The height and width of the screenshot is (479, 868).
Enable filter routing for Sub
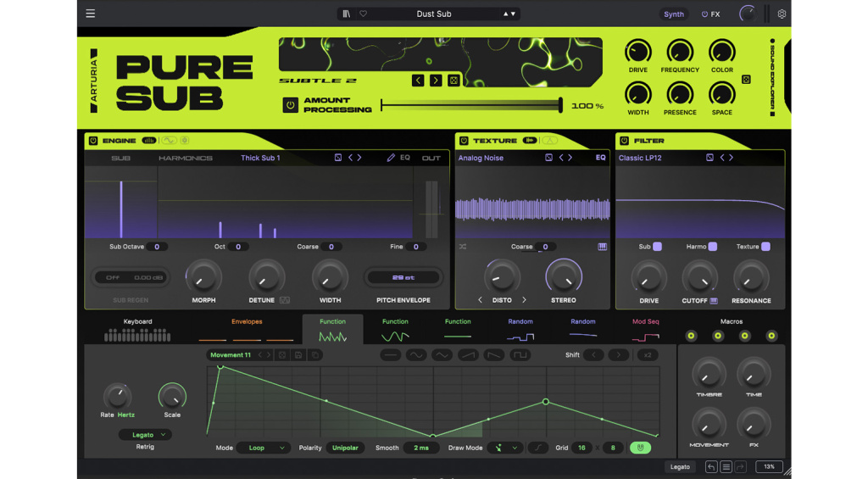657,247
